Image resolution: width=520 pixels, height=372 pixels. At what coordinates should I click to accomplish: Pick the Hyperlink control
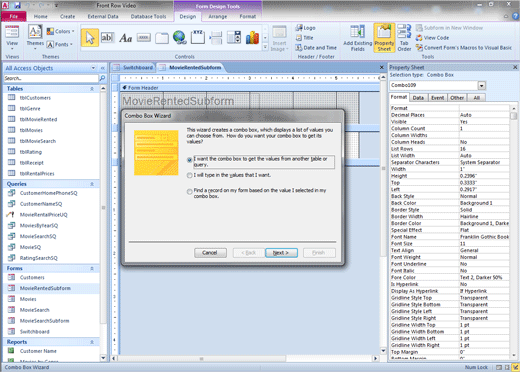click(180, 38)
